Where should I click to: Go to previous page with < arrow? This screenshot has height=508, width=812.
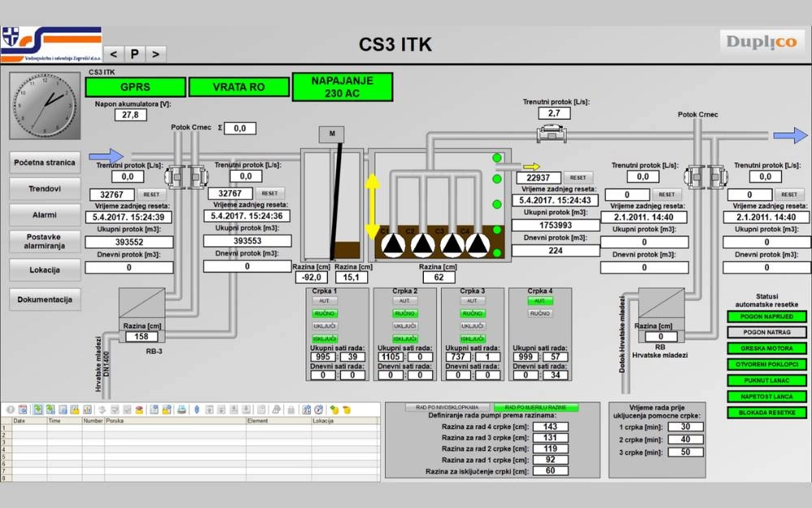(114, 54)
